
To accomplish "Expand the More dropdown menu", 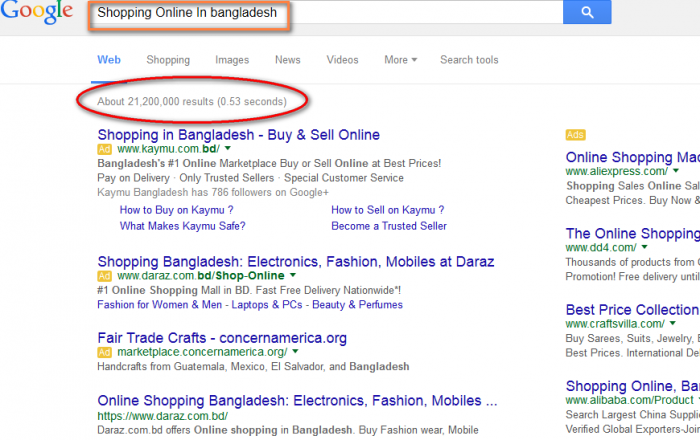I will click(x=400, y=60).
